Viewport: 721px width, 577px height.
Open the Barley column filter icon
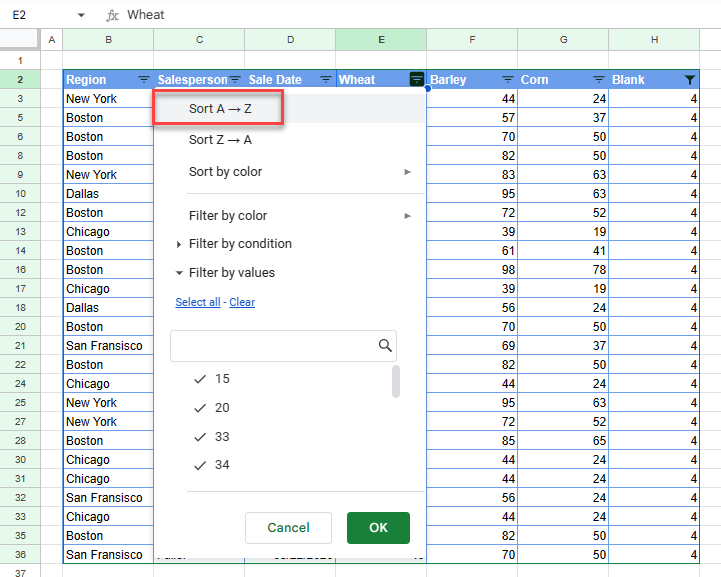508,80
